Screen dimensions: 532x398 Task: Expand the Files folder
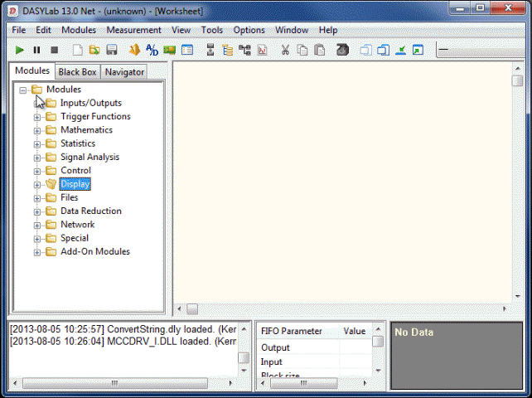(x=37, y=198)
